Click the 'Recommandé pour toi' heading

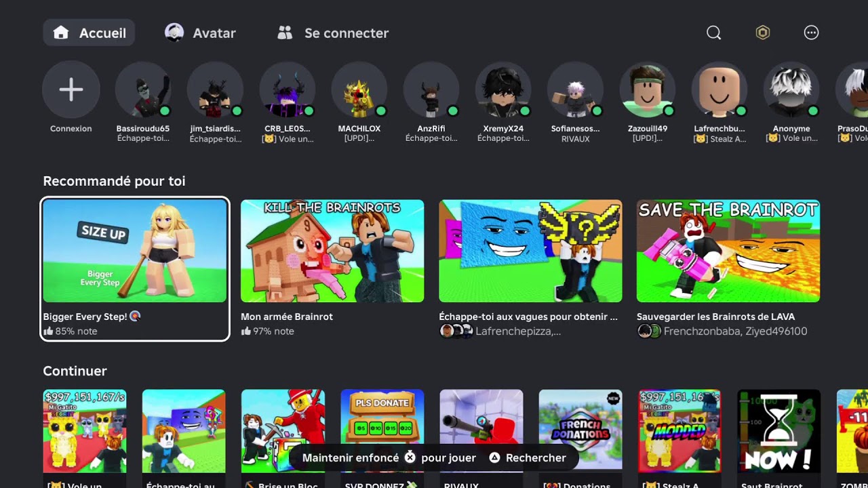coord(114,181)
